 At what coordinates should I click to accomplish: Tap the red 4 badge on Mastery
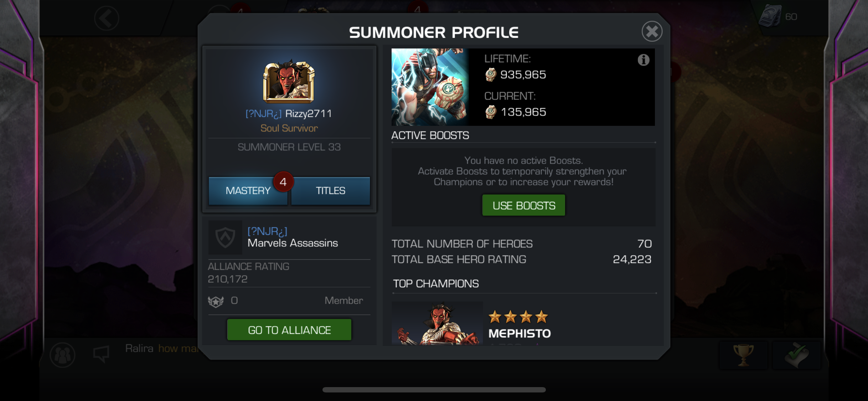[283, 182]
